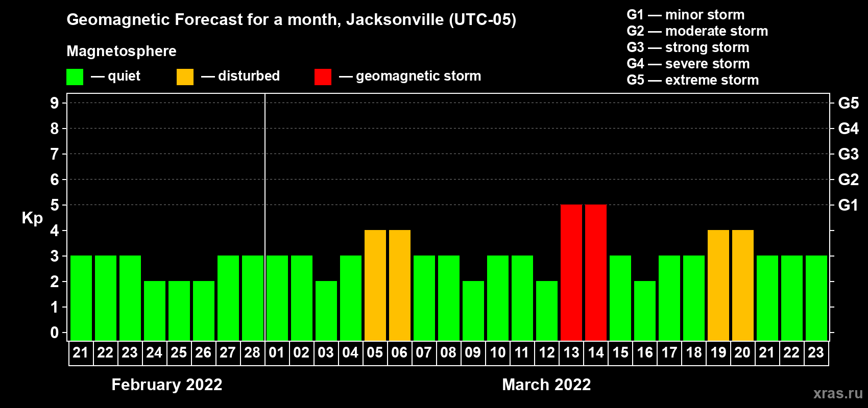Image resolution: width=868 pixels, height=408 pixels.
Task: Click the date label 14 on the axis
Action: (596, 352)
